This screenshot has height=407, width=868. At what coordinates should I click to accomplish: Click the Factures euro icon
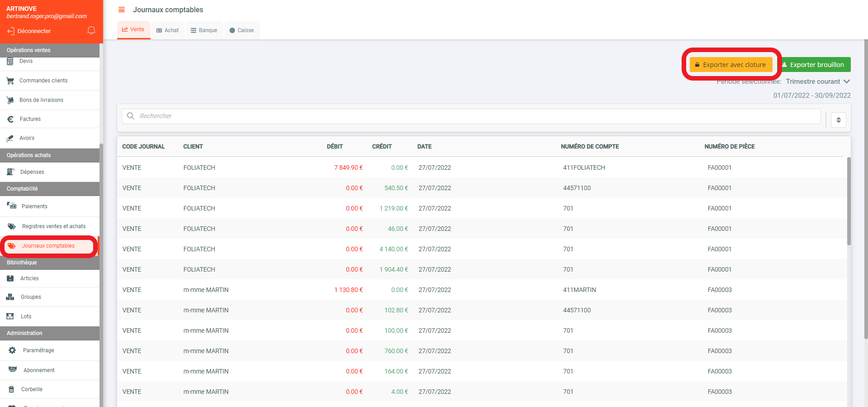(10, 119)
